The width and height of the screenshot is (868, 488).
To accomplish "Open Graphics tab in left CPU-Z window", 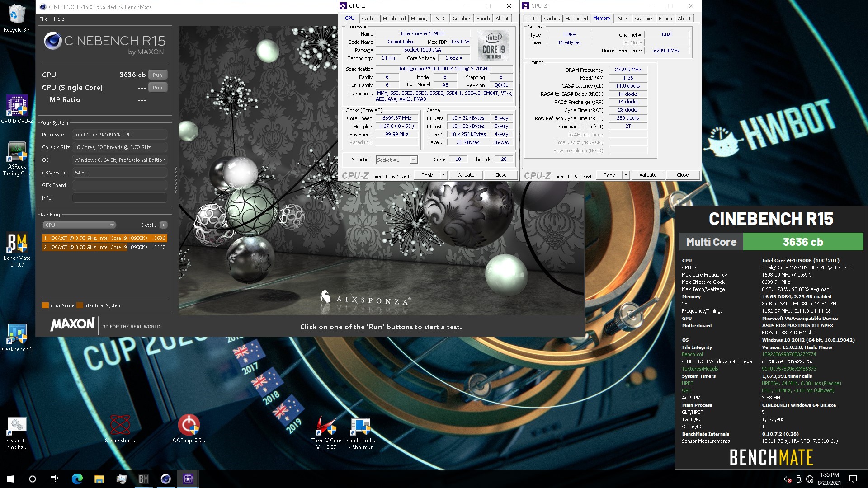I will click(x=462, y=19).
